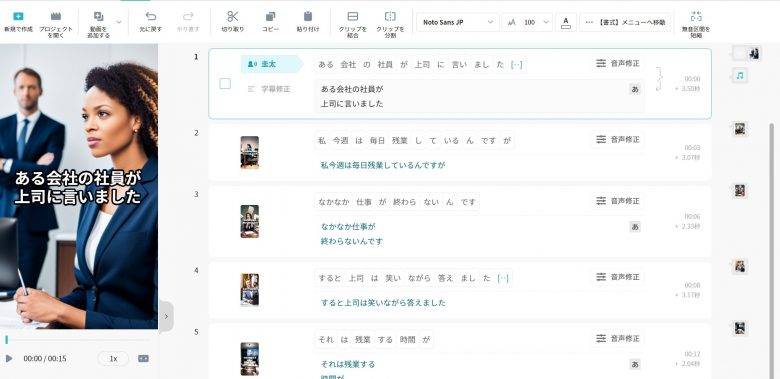Image resolution: width=780 pixels, height=379 pixels.
Task: Change the 1x playback speed
Action: pos(113,358)
